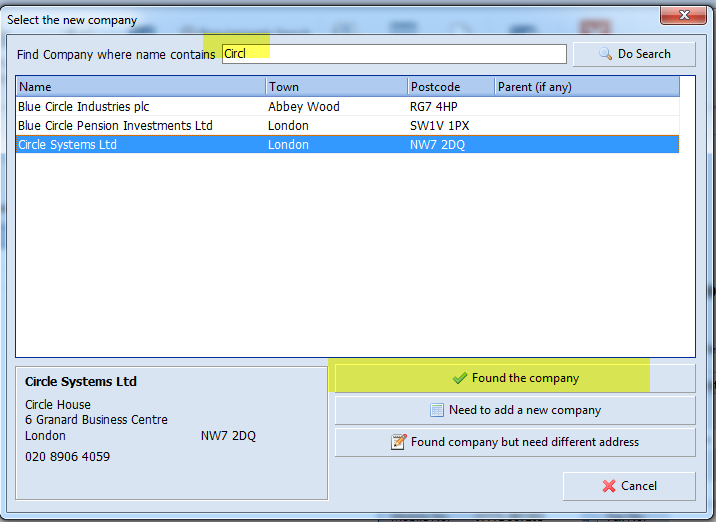Screen dimensions: 716x522
Task: Click the Do Search button
Action: 634,54
